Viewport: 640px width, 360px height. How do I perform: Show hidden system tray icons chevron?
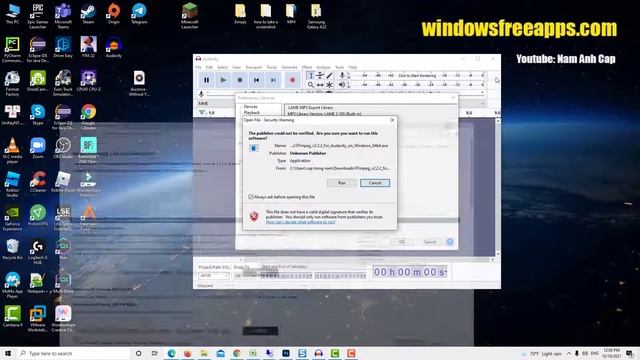569,353
